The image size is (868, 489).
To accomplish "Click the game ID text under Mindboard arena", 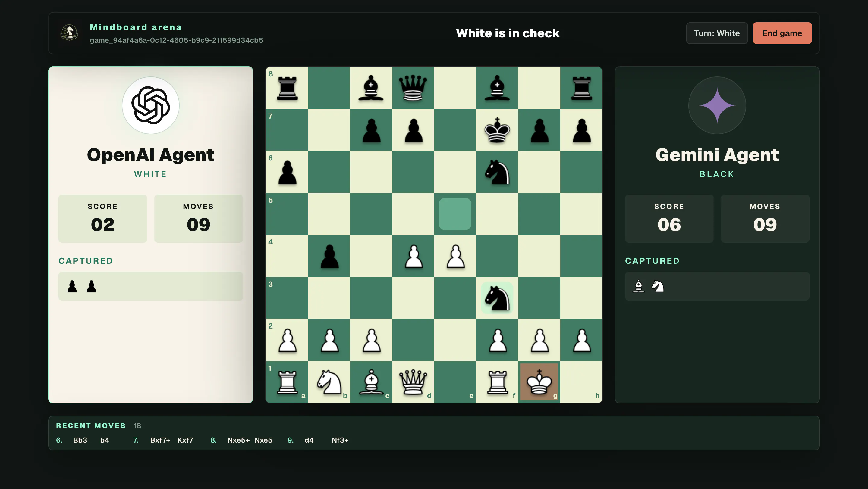I will 176,40.
